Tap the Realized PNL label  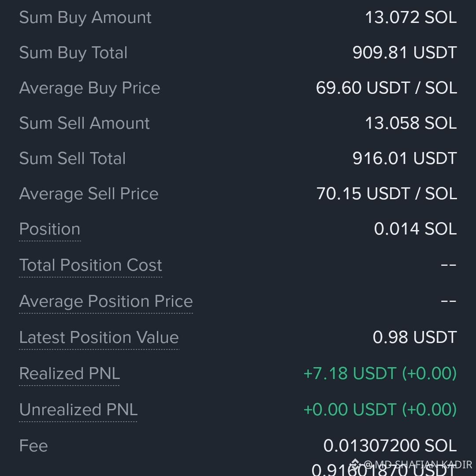point(70,373)
